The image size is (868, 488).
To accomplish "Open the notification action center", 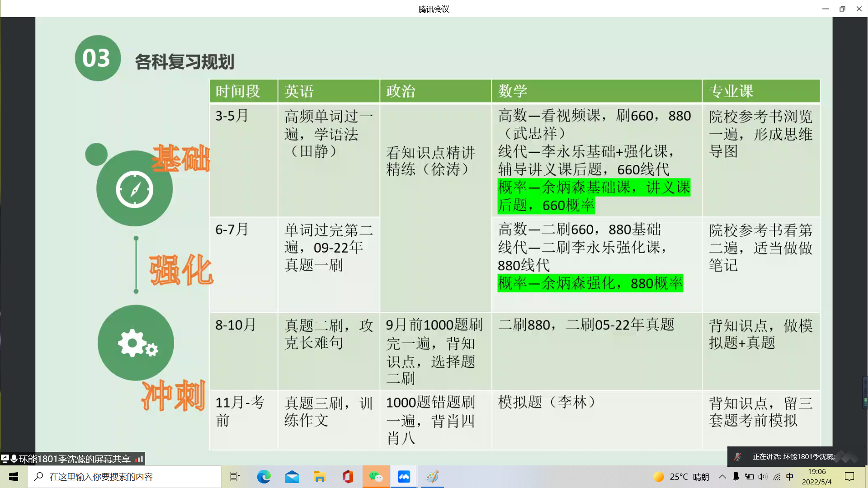I will pos(849,477).
